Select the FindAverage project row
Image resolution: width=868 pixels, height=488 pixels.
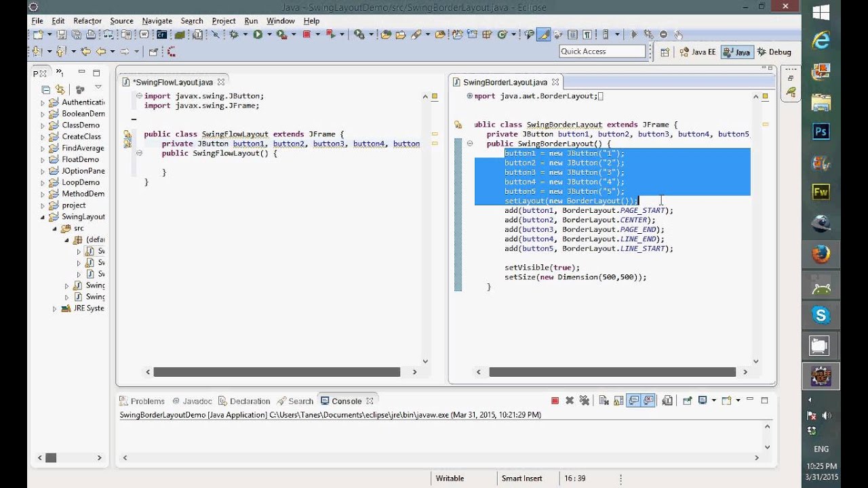[73, 148]
